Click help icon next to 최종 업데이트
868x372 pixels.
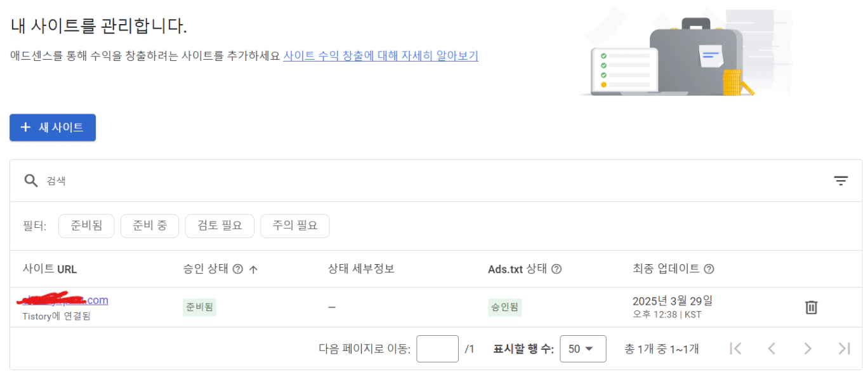[709, 269]
